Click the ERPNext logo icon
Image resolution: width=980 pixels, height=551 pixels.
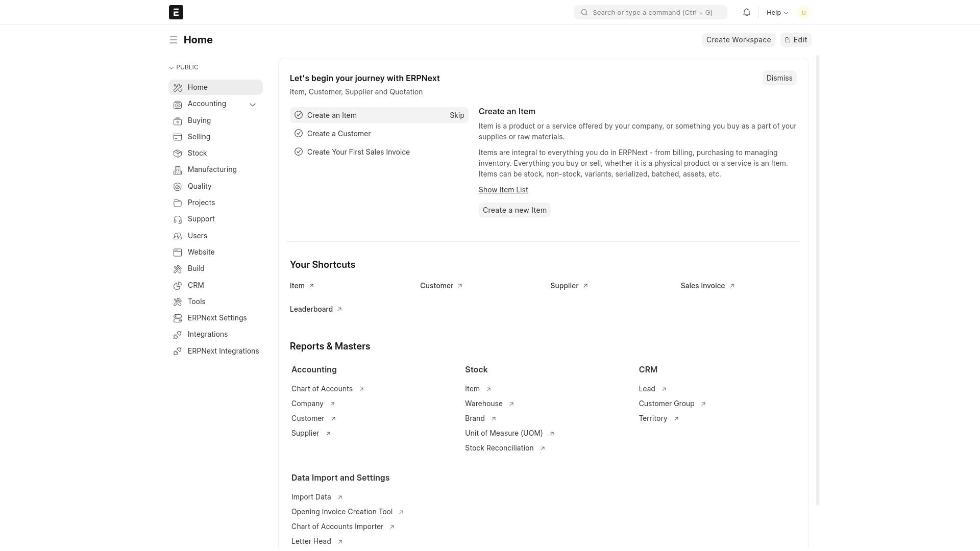(176, 12)
